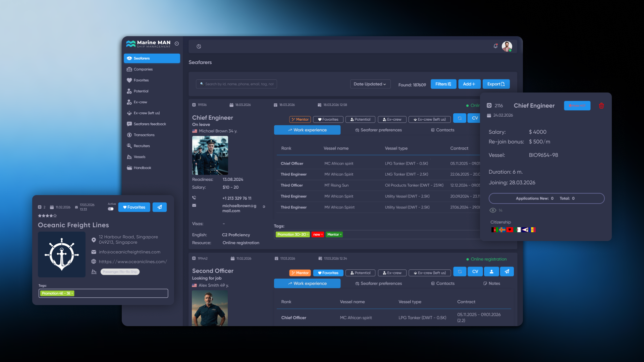Image resolution: width=644 pixels, height=362 pixels.
Task: Toggle dark mode moon icon
Action: (199, 46)
